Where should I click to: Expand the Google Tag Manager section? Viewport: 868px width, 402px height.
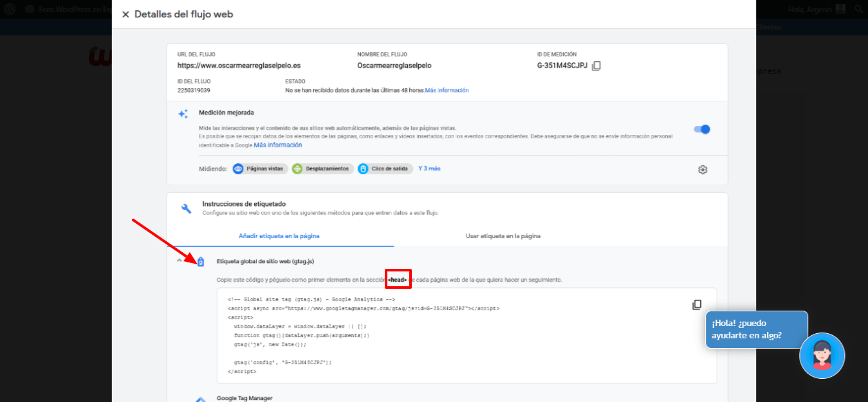point(245,398)
